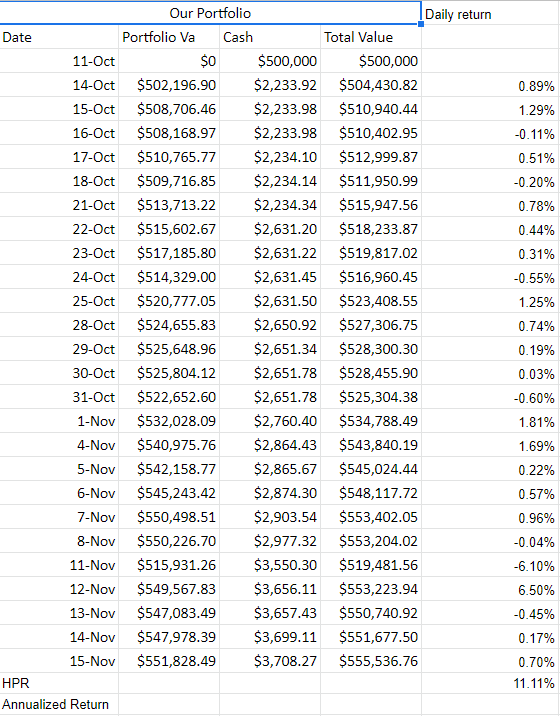Viewport: 560px width, 716px height.
Task: Select the 7-Nov date cell
Action: pos(59,516)
